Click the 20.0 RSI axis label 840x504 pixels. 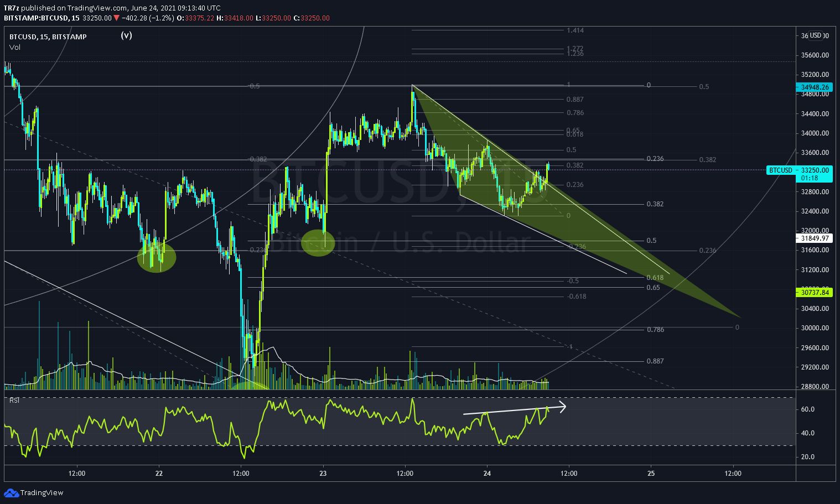tap(808, 457)
